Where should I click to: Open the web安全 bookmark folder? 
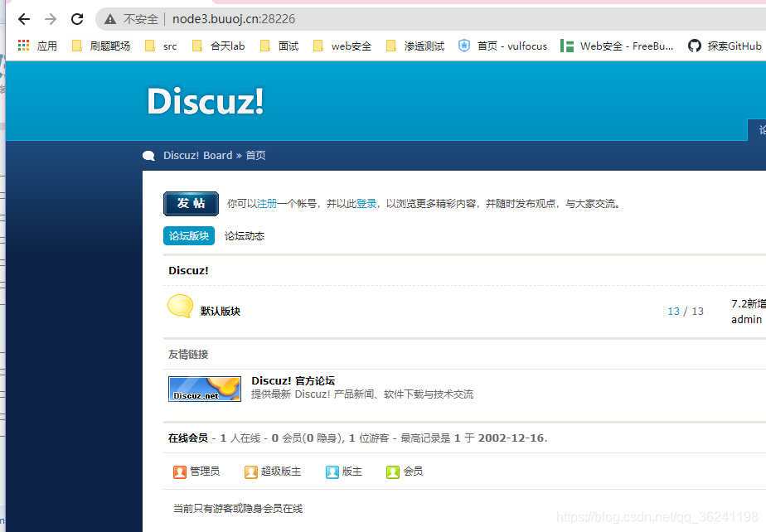click(342, 46)
